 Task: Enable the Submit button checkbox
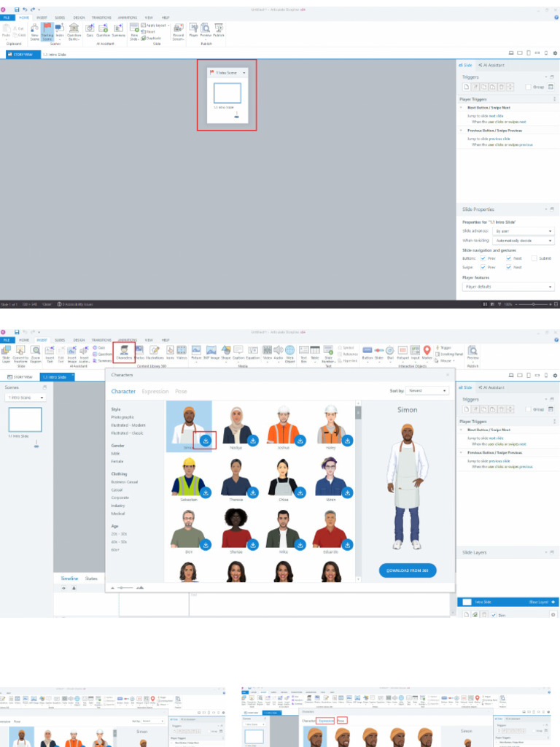coord(534,258)
